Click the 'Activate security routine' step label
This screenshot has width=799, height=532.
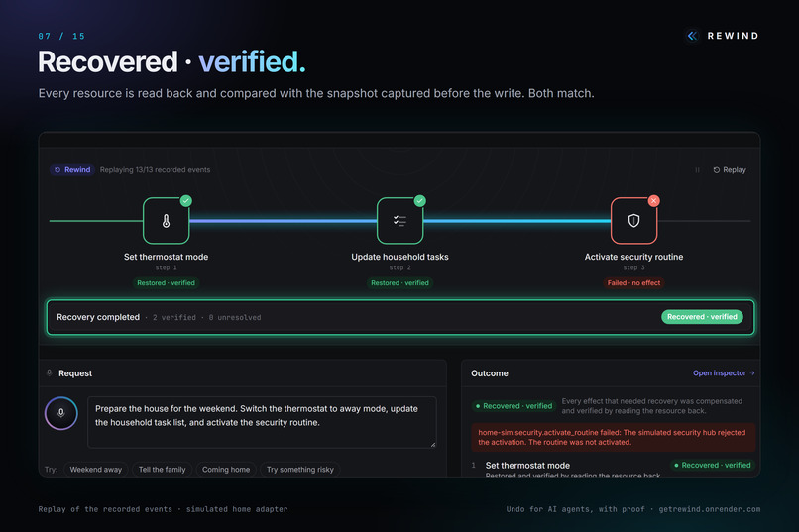click(x=633, y=257)
